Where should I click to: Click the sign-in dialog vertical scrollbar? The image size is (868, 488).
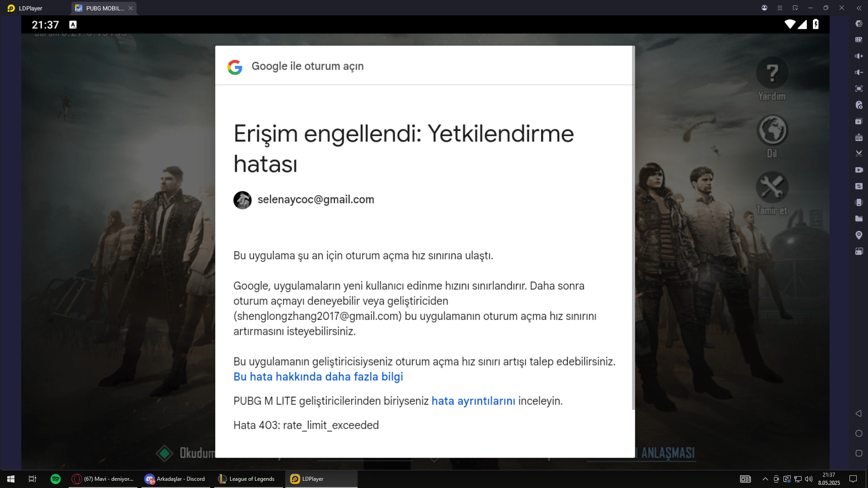pos(633,228)
